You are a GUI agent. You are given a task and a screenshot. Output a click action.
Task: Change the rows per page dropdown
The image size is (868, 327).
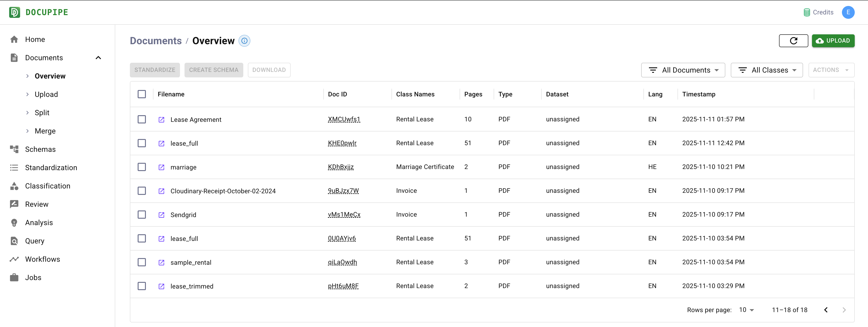746,310
